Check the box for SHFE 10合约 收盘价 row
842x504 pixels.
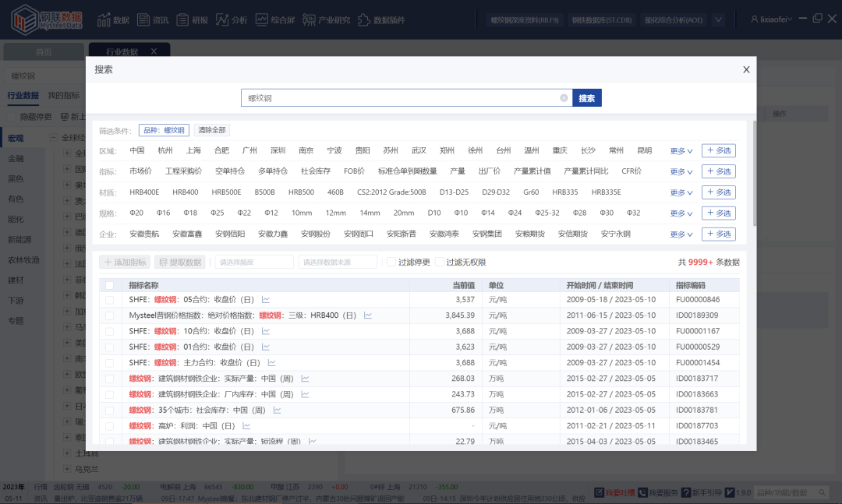point(110,331)
